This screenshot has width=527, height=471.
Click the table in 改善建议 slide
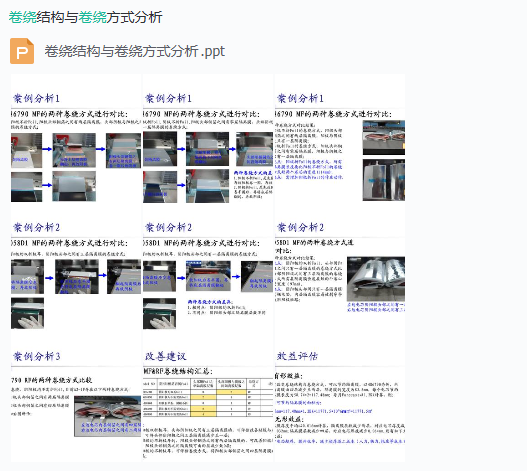coord(208,398)
